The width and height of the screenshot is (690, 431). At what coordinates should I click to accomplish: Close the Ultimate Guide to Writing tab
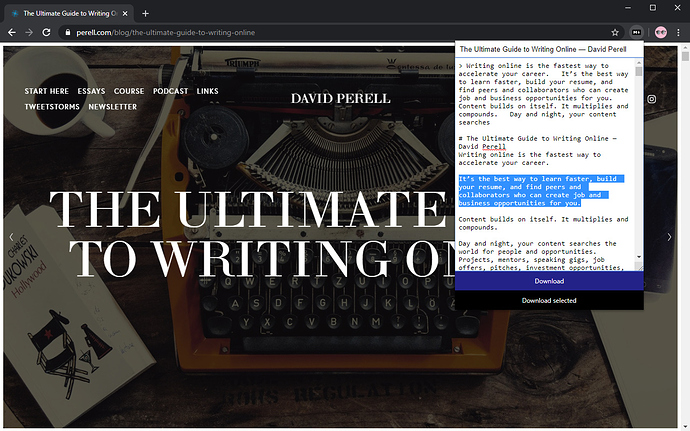point(125,14)
